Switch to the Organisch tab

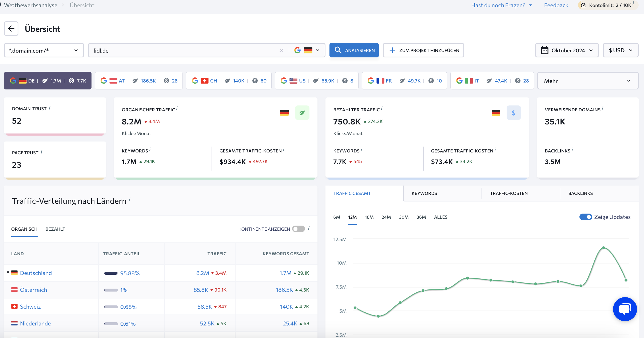pos(24,229)
